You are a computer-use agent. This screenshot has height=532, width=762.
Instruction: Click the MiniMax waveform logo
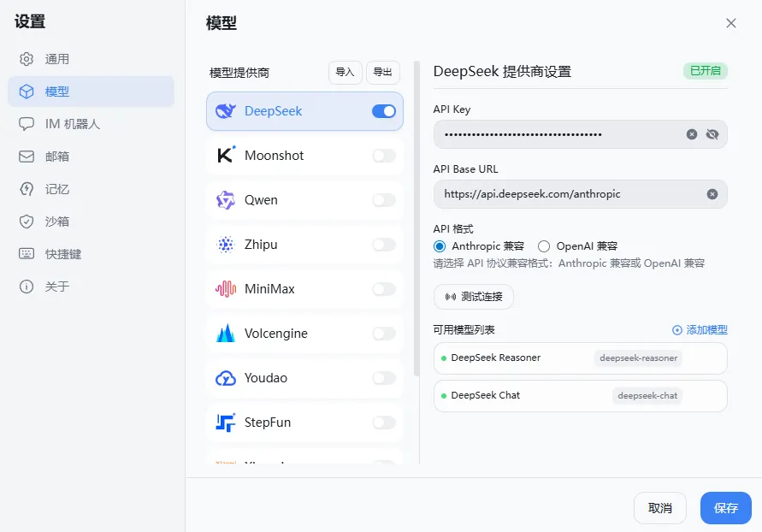[226, 289]
